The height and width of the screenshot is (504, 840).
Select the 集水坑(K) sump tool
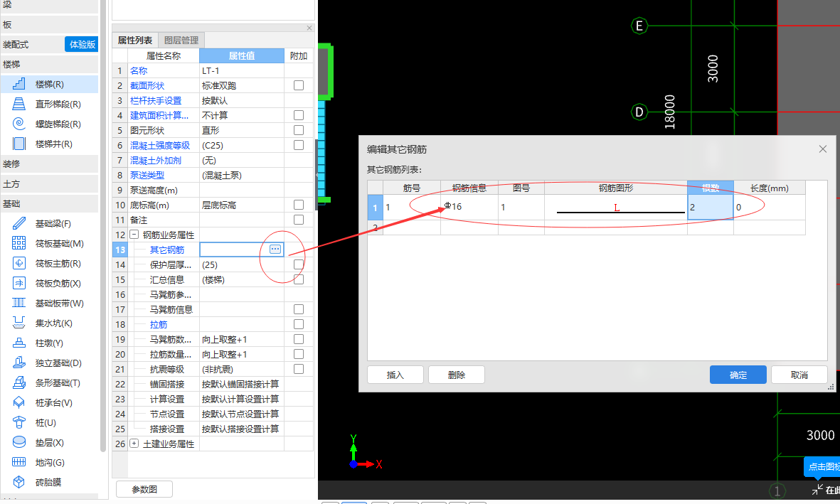tap(49, 323)
